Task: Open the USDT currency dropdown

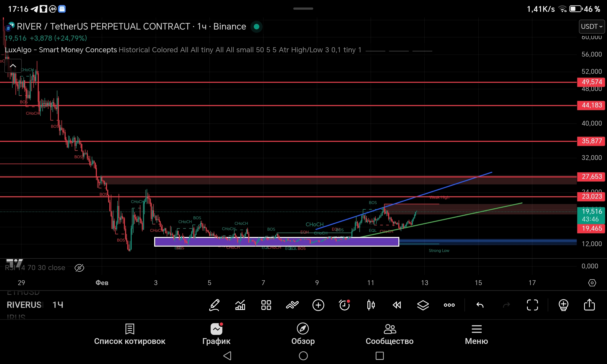Action: tap(592, 26)
